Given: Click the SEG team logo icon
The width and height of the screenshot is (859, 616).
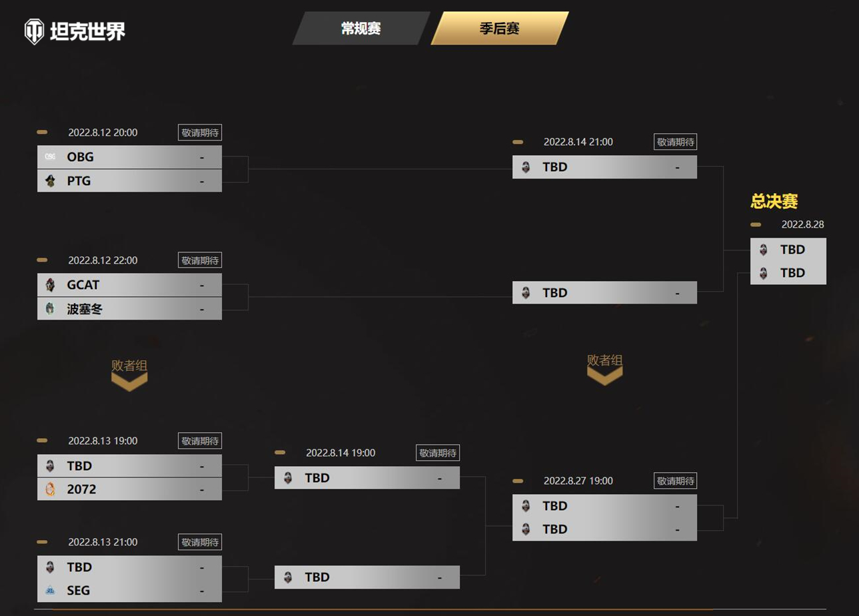Looking at the screenshot, I should [50, 591].
